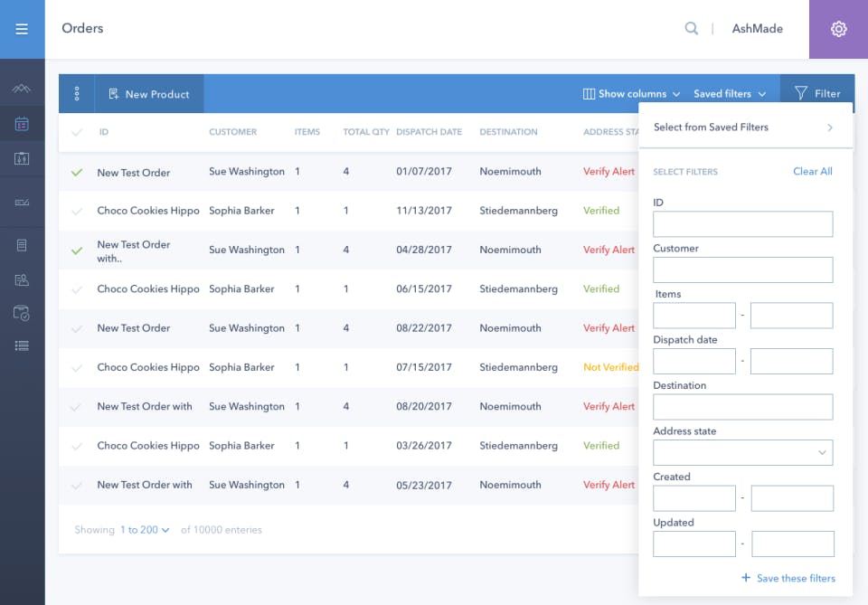Check New Test Order row dated 08/22/2017

(77, 329)
